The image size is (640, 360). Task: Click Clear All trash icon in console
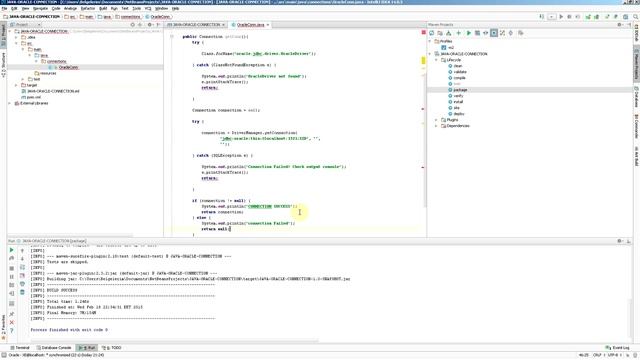click(22, 292)
